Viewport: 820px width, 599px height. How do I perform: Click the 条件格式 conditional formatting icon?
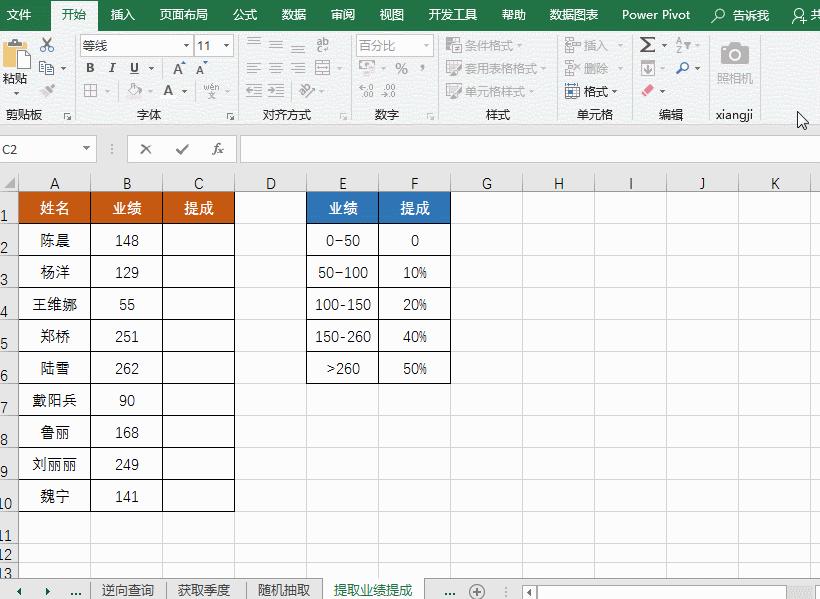pos(456,44)
